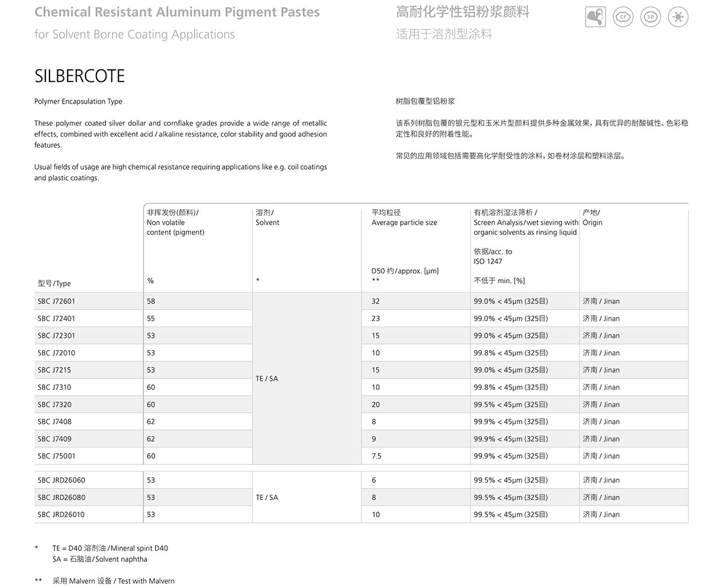This screenshot has height=588, width=723.
Task: Click the 7.5 particle size value
Action: [377, 456]
